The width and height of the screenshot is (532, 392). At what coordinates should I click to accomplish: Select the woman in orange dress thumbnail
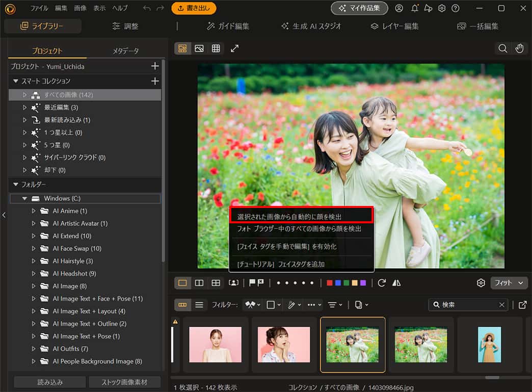tap(489, 345)
